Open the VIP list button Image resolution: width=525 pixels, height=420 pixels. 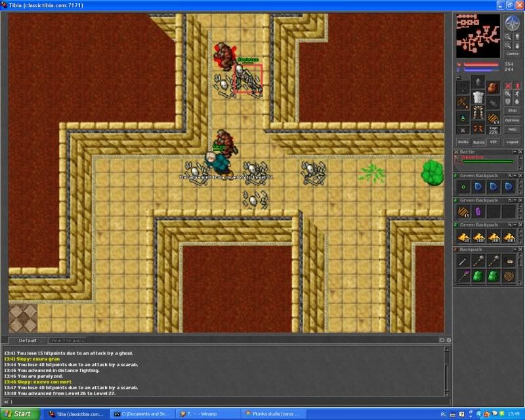click(x=493, y=142)
